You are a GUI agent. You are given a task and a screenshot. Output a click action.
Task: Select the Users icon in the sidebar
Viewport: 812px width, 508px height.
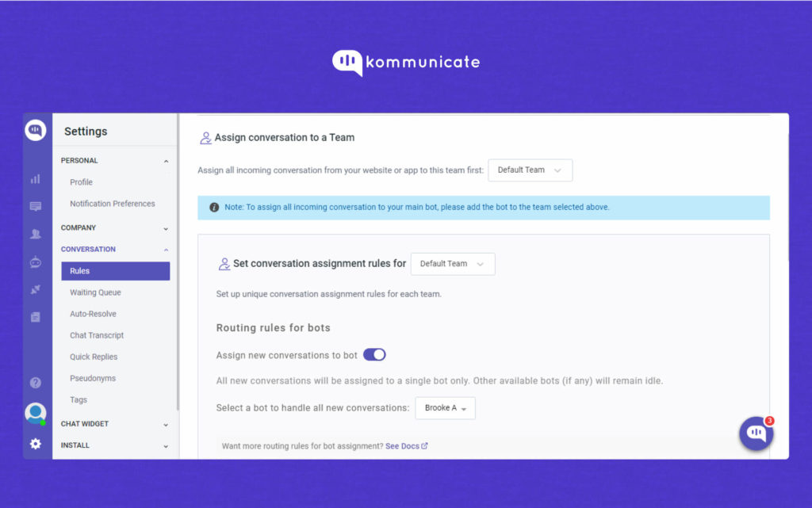pos(35,233)
